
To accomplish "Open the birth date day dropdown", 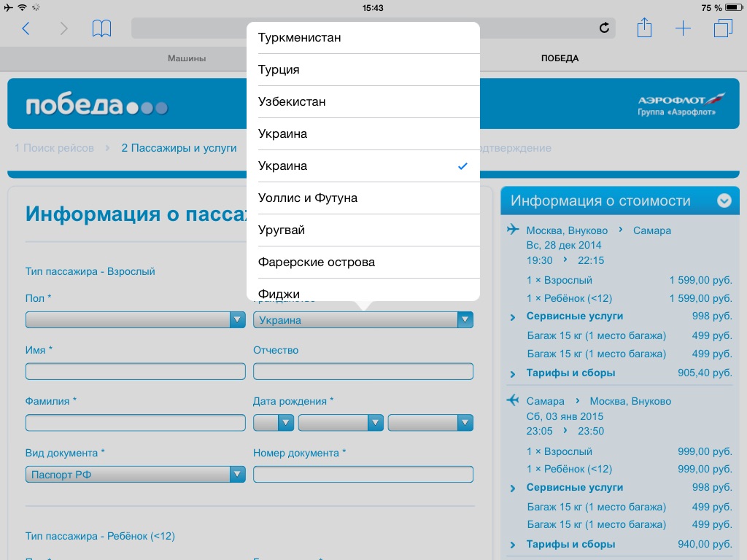I will click(x=273, y=423).
